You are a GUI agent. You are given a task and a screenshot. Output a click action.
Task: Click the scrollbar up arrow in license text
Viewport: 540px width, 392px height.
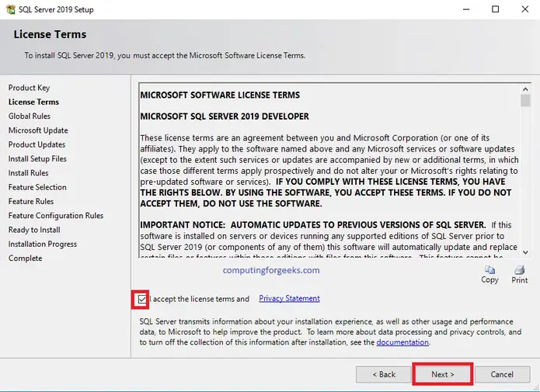(x=525, y=88)
